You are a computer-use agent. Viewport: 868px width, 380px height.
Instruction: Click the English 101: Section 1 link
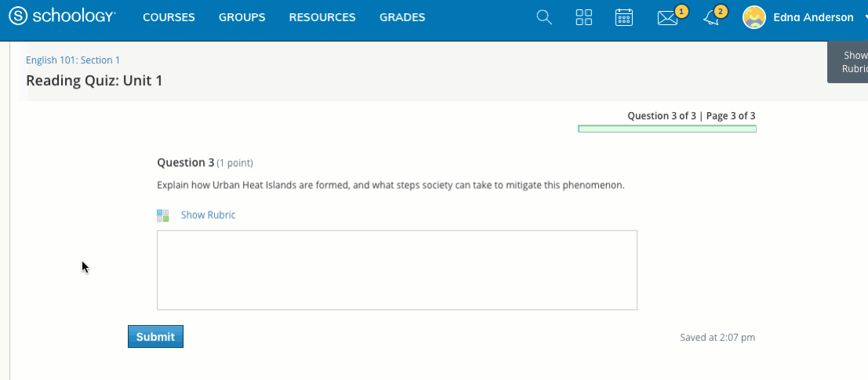pyautogui.click(x=73, y=60)
